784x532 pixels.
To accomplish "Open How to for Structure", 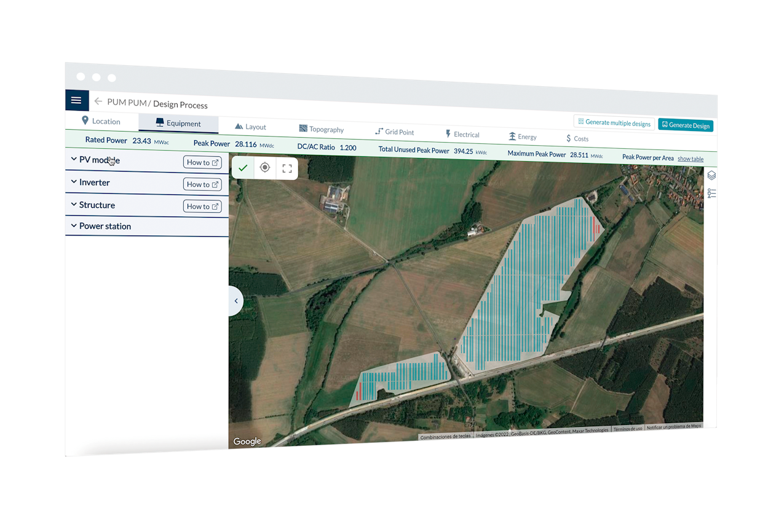I will 202,206.
